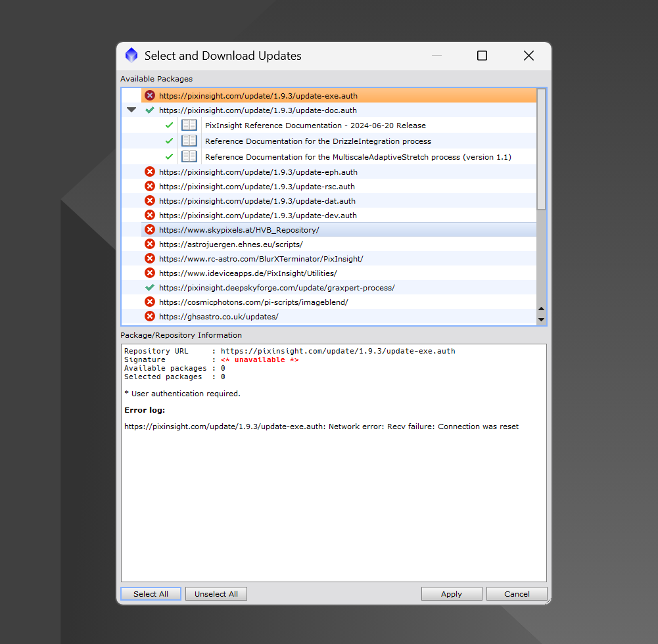Image resolution: width=658 pixels, height=644 pixels.
Task: Toggle red X status for update-exe.auth repository
Action: click(x=150, y=96)
